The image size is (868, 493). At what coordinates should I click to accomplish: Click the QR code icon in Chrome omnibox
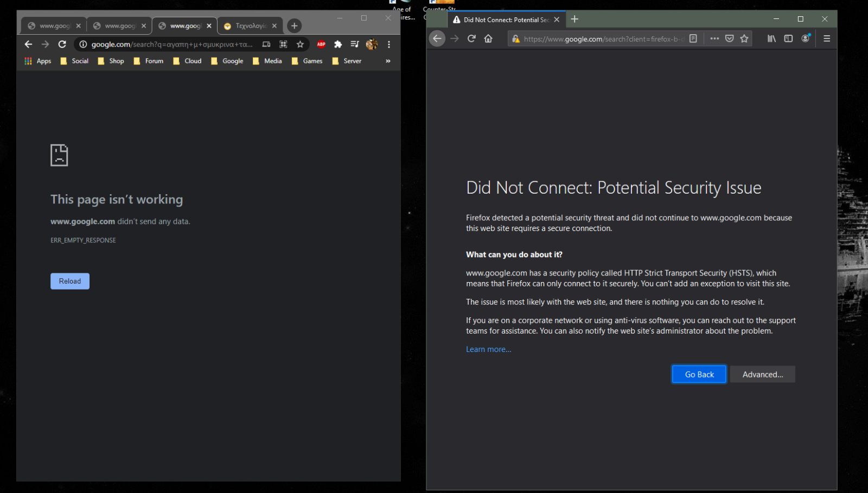coord(283,44)
